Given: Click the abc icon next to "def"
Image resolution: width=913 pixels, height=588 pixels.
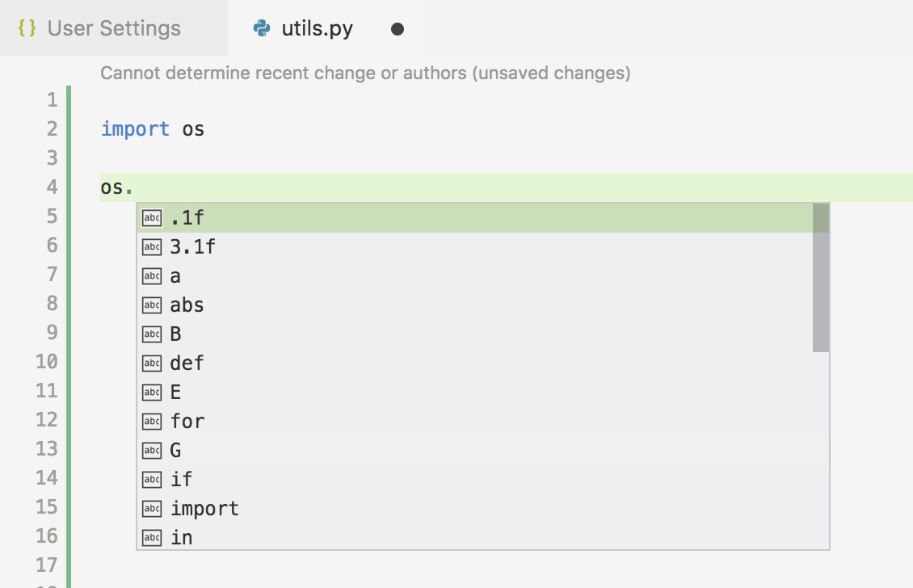Looking at the screenshot, I should coord(151,363).
